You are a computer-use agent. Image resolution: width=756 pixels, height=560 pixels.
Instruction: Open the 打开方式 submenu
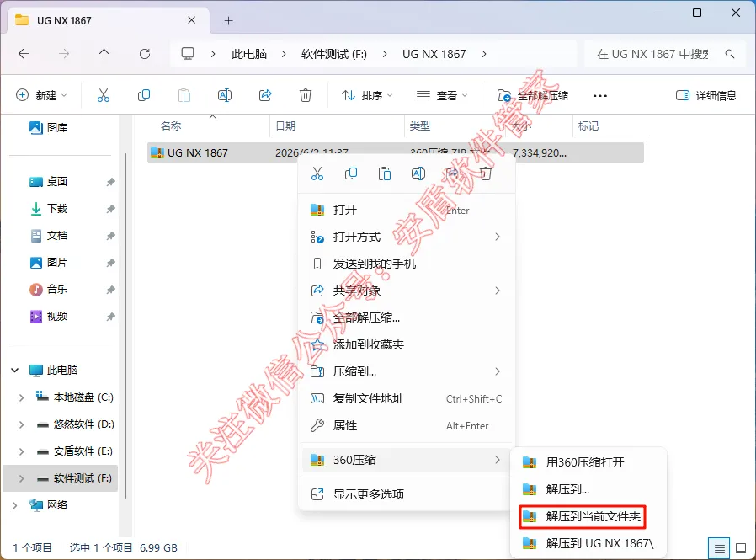pyautogui.click(x=407, y=237)
